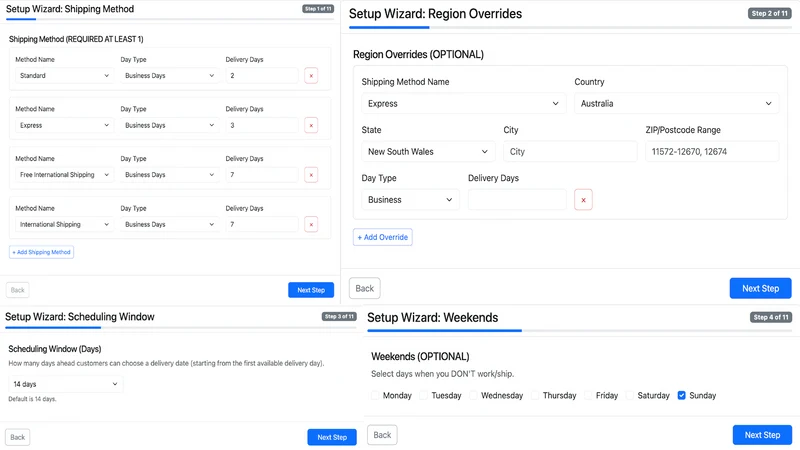Delete the International Shipping method row
Image resolution: width=800 pixels, height=450 pixels.
pos(311,224)
